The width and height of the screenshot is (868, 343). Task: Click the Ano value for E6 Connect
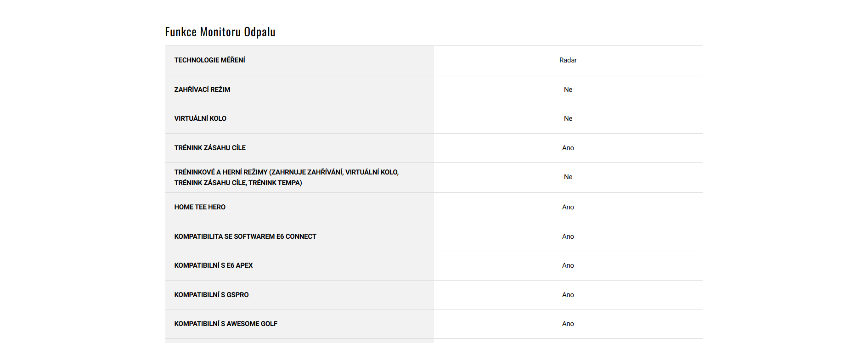(x=568, y=236)
